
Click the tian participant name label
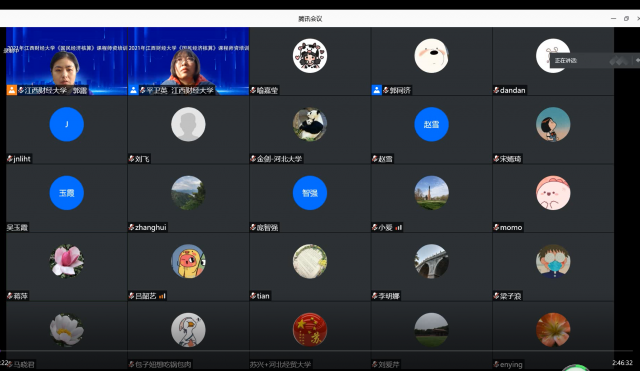[263, 296]
